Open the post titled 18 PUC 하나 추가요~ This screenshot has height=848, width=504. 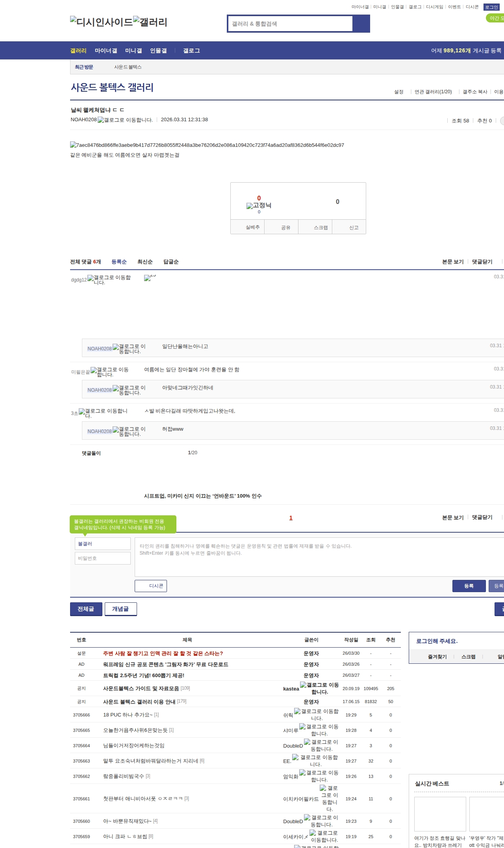point(128,715)
